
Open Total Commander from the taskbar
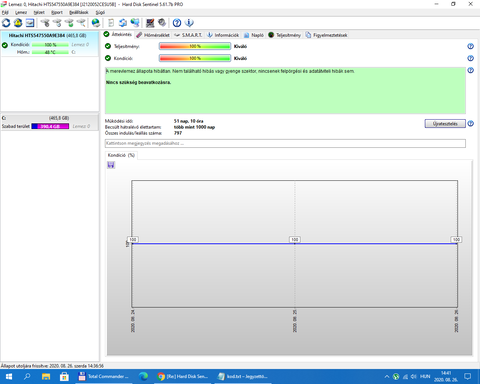[x=103, y=376]
